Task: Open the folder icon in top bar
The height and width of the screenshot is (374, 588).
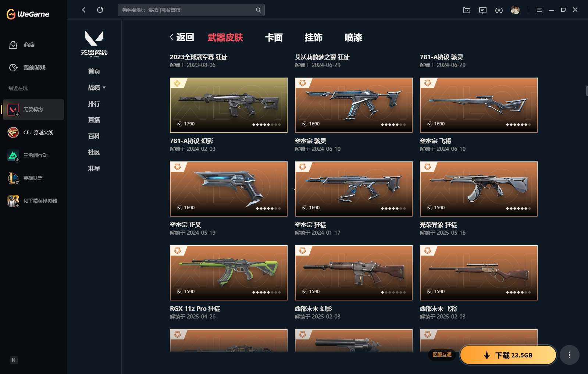Action: click(x=467, y=10)
